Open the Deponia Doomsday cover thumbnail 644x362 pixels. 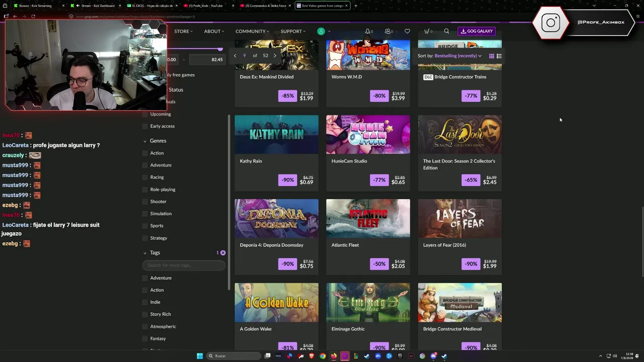[276, 218]
